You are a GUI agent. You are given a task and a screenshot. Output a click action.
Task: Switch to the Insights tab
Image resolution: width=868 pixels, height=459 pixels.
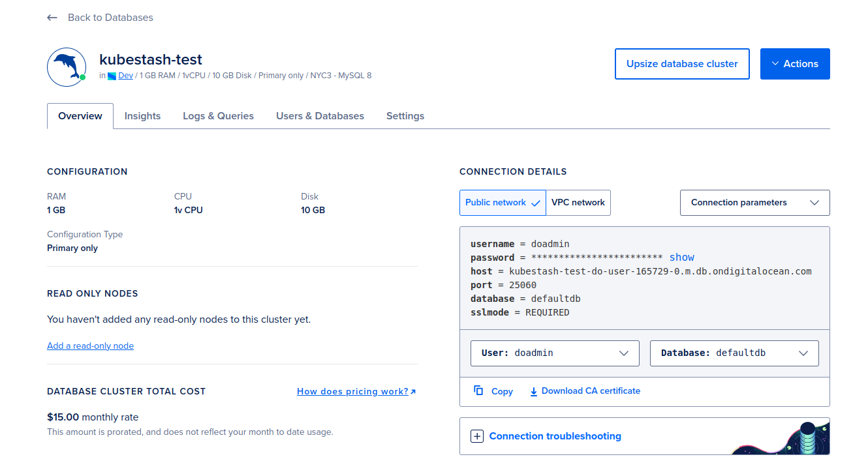coord(142,115)
